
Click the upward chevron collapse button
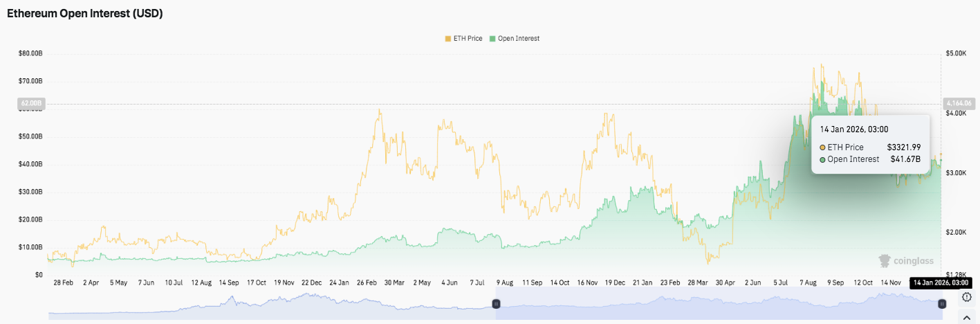coord(967,317)
